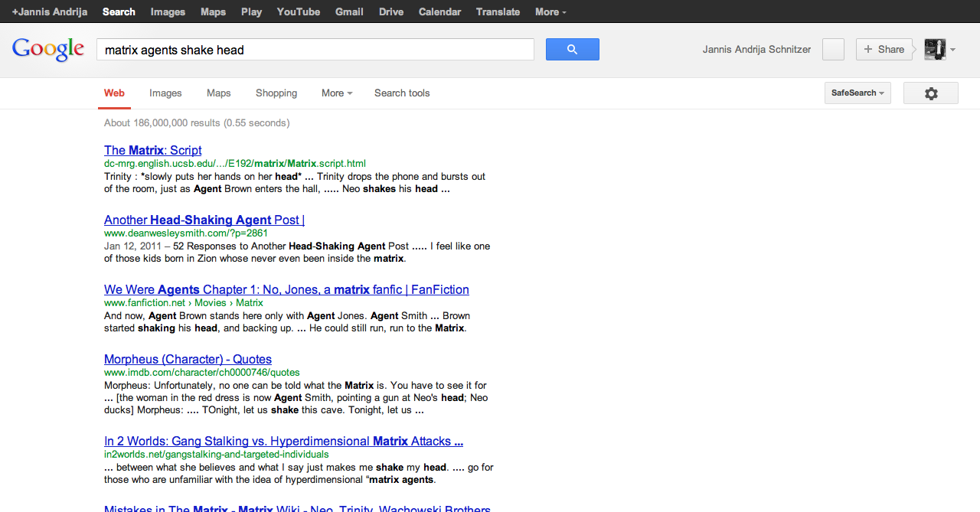The height and width of the screenshot is (512, 980).
Task: Open 'Mistakes in The Matrix' wiki result
Action: [297, 508]
